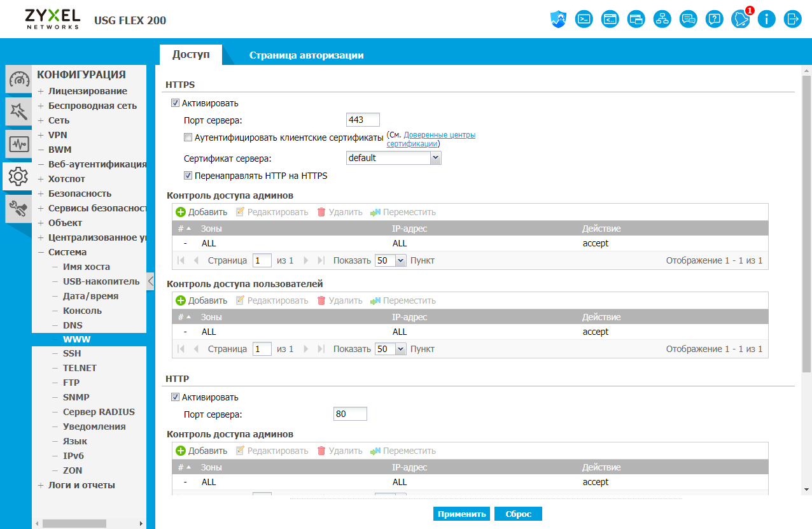
Task: Open the About info icon
Action: point(766,19)
